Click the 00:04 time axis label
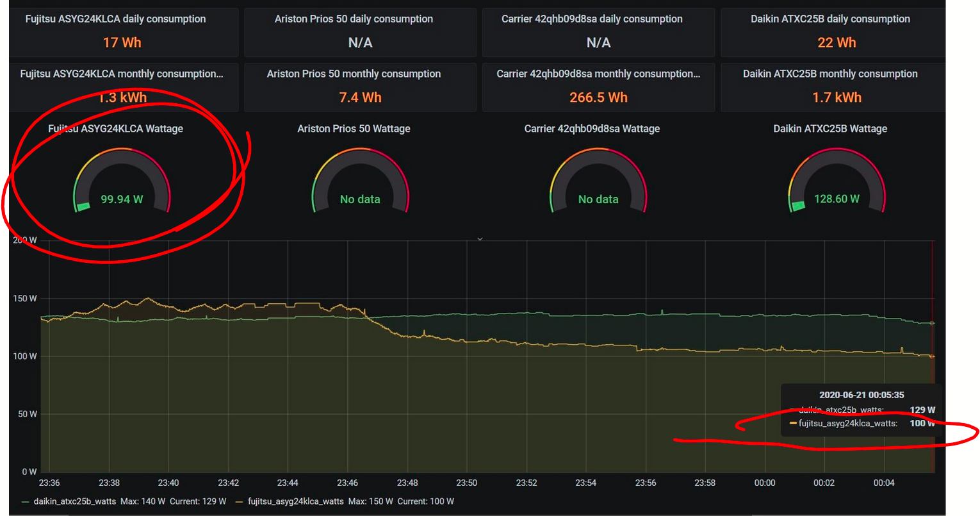980x516 pixels. pyautogui.click(x=884, y=483)
